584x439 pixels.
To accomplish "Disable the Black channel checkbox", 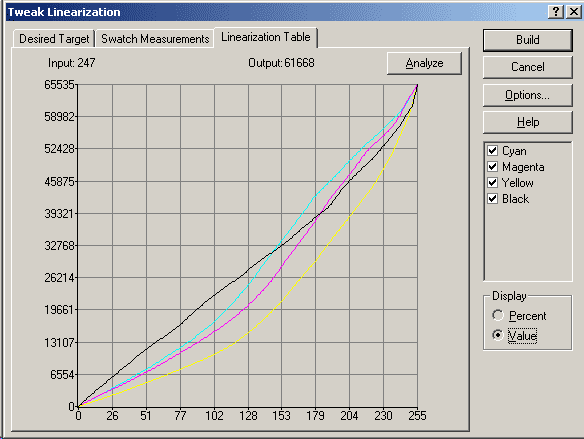I will pos(493,198).
